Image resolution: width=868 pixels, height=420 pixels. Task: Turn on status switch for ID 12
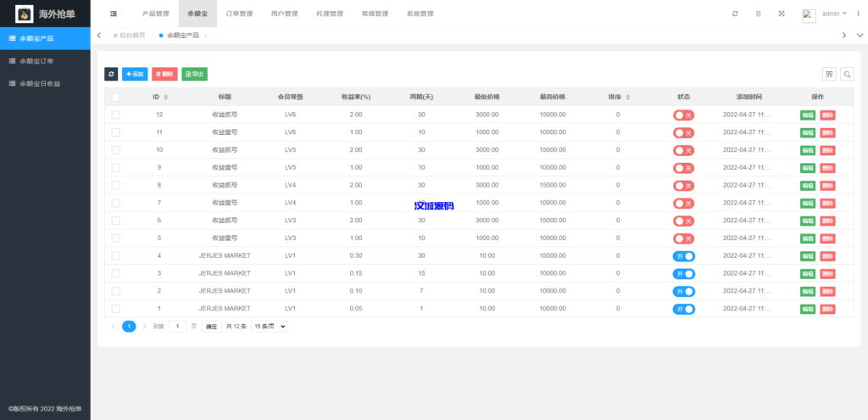pos(684,115)
